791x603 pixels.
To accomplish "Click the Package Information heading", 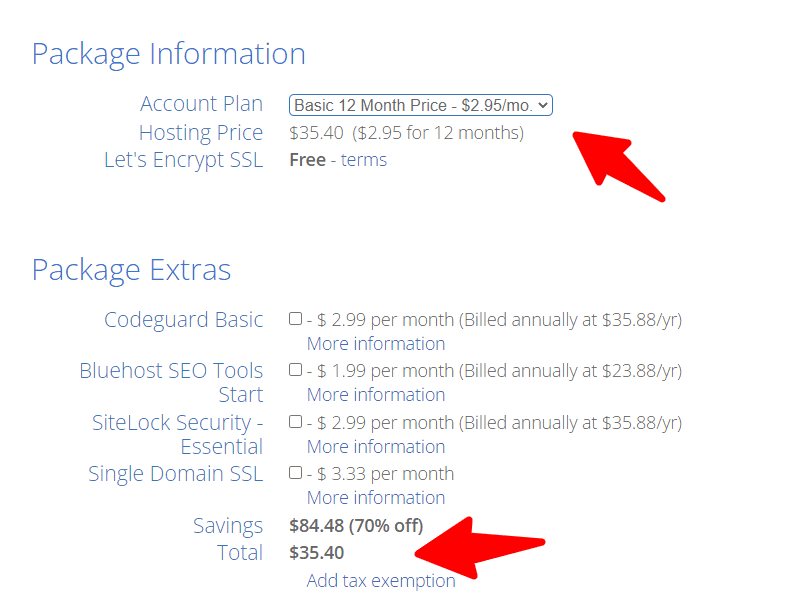I will click(169, 54).
